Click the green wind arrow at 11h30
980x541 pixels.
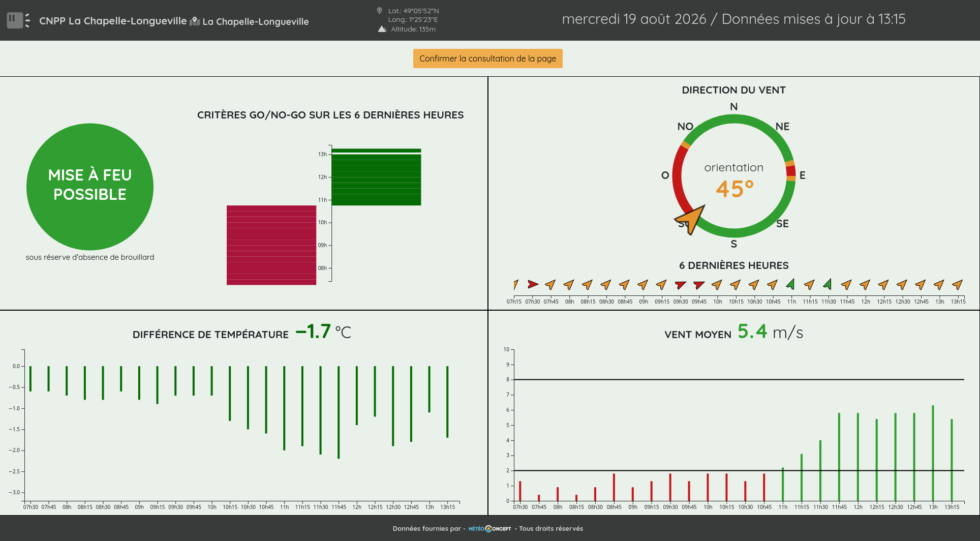point(828,284)
